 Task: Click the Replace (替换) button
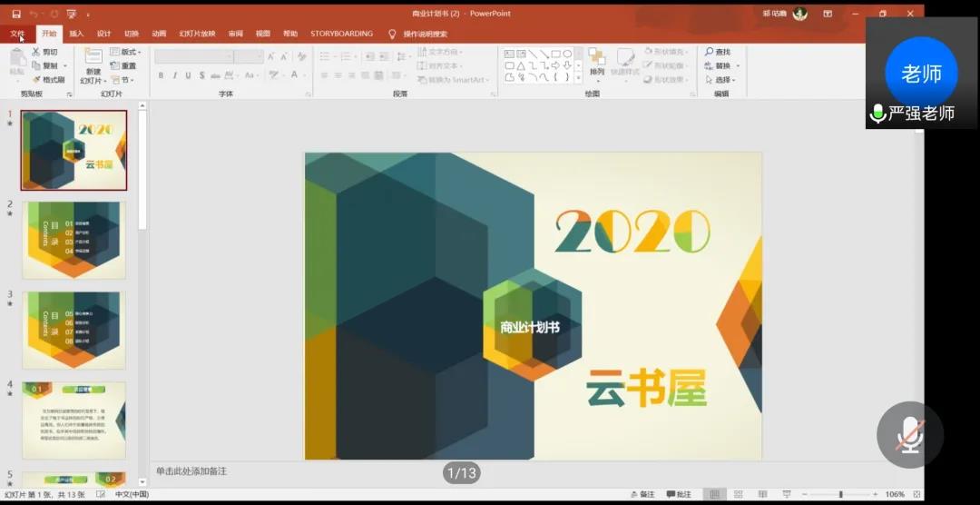tap(721, 66)
